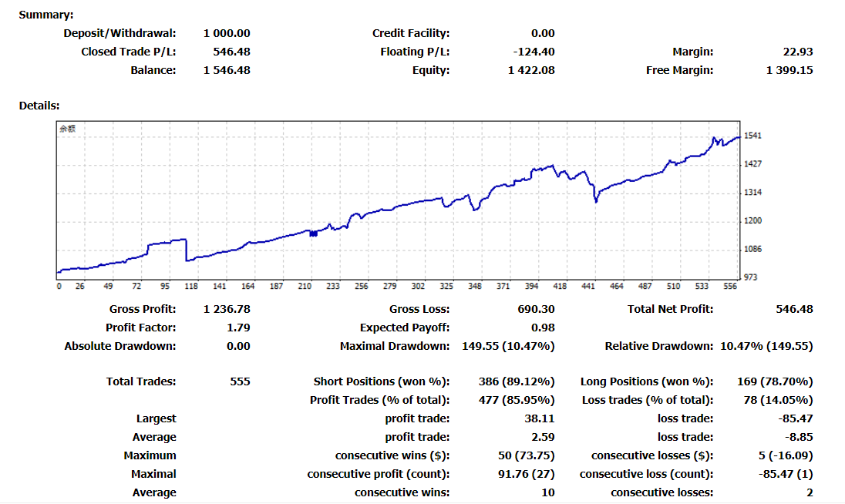Click consecutive loss value -85.47 (1)
Image resolution: width=845 pixels, height=504 pixels.
click(x=786, y=475)
